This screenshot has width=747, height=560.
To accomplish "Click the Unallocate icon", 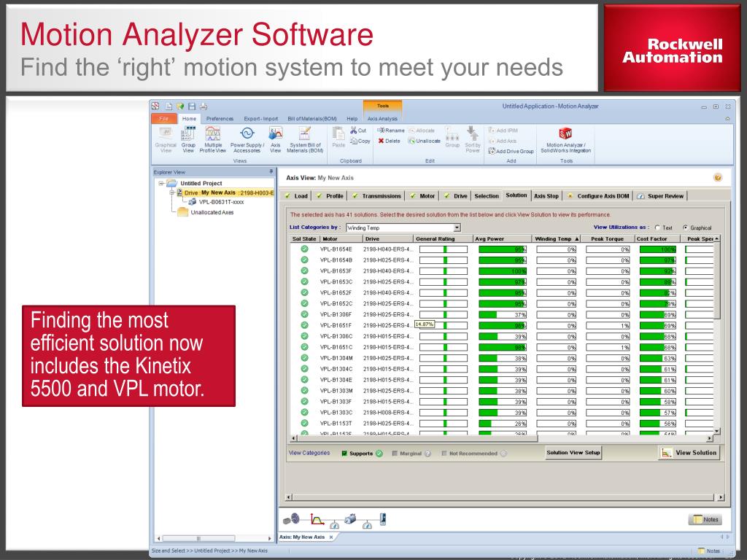I will click(x=411, y=141).
